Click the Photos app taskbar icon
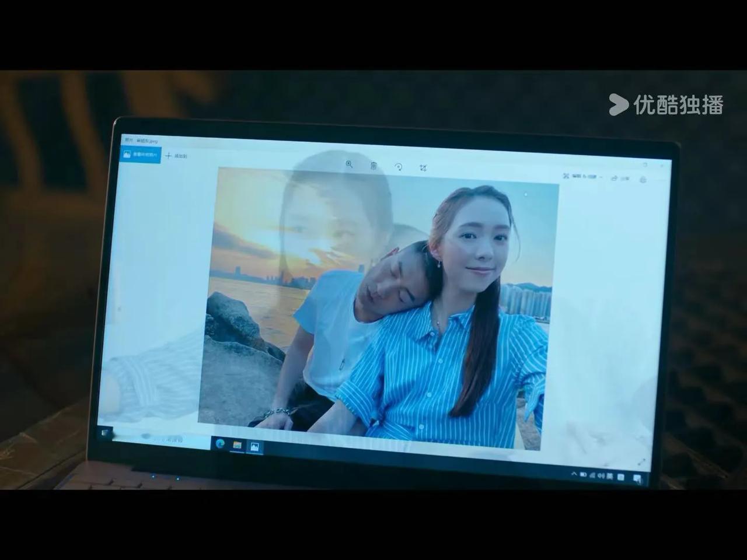The image size is (747, 560). [254, 447]
